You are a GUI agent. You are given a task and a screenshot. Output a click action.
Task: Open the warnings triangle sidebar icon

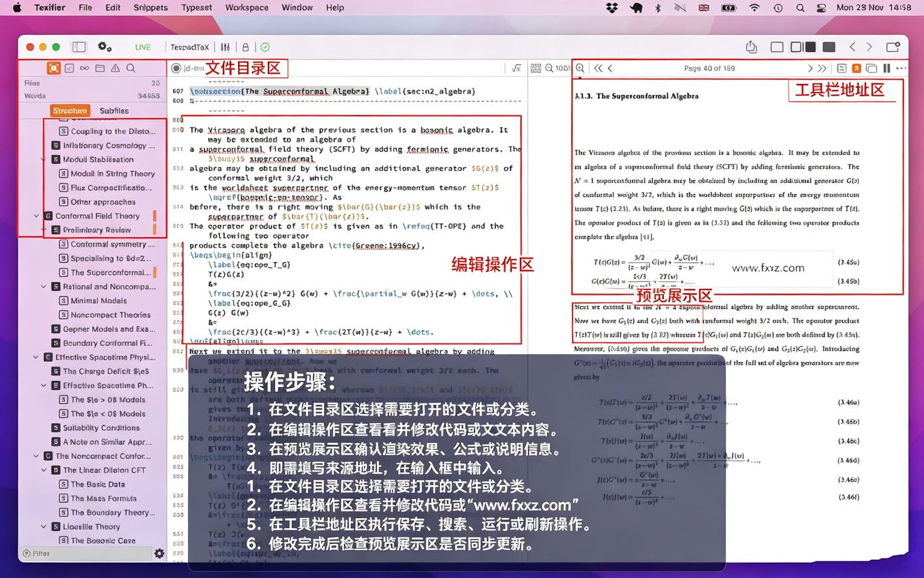coord(115,68)
